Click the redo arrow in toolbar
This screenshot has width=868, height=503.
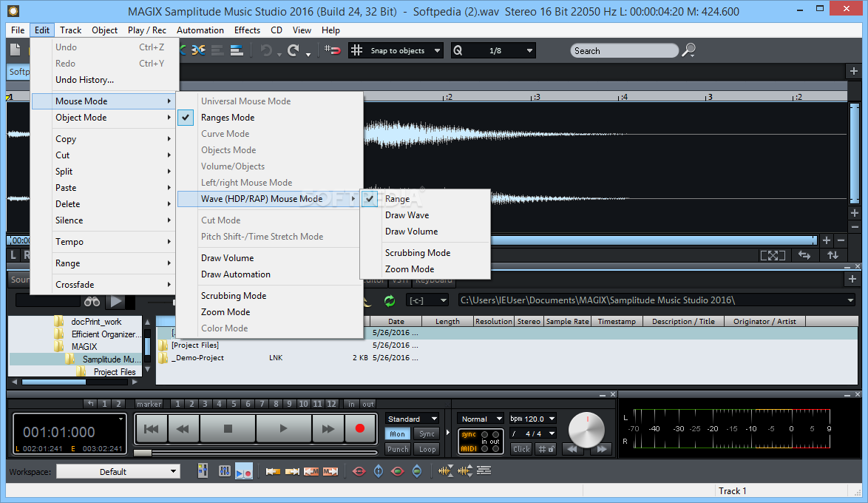click(x=294, y=50)
